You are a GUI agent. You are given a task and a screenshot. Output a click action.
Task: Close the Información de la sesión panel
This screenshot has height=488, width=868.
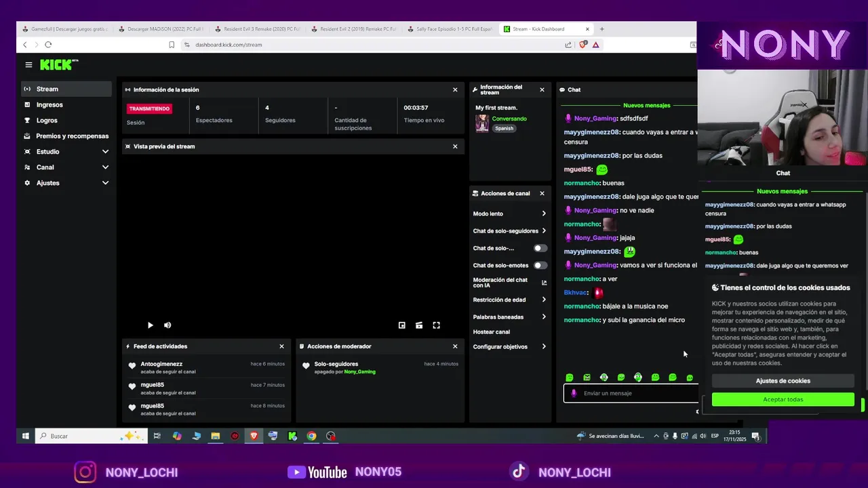pos(455,89)
